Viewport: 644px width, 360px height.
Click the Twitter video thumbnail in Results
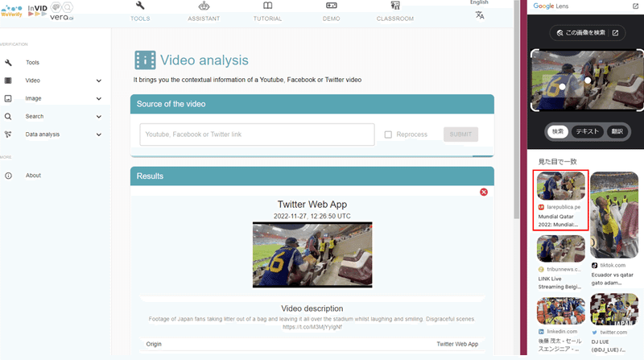point(312,254)
